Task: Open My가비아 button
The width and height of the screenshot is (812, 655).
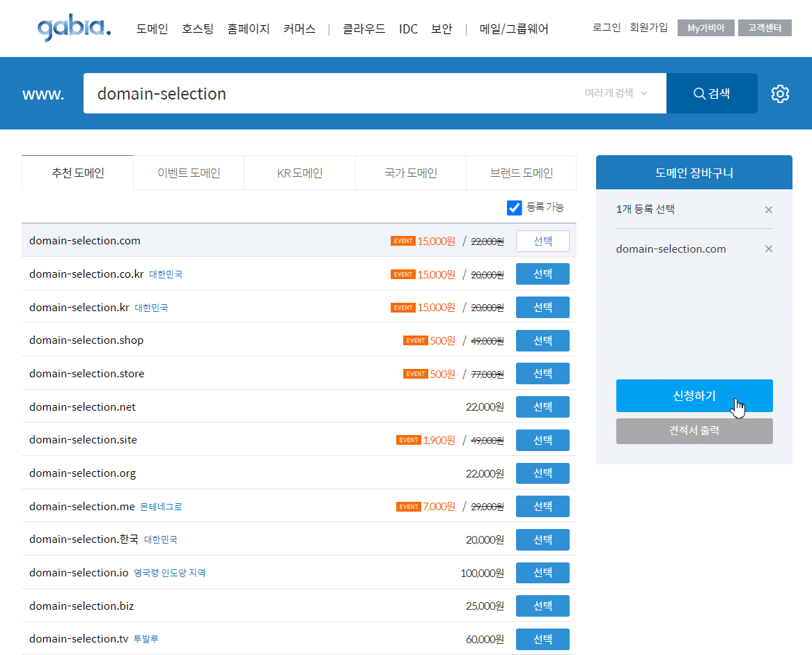Action: 706,28
